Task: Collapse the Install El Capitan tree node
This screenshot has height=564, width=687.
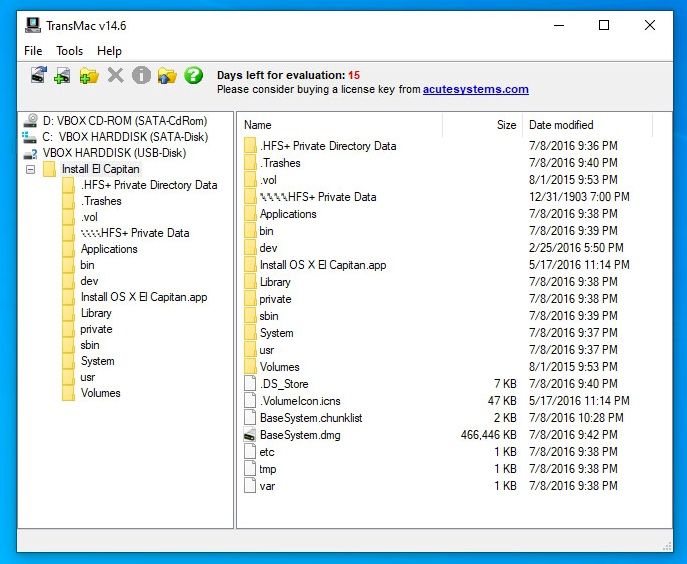Action: [30, 169]
